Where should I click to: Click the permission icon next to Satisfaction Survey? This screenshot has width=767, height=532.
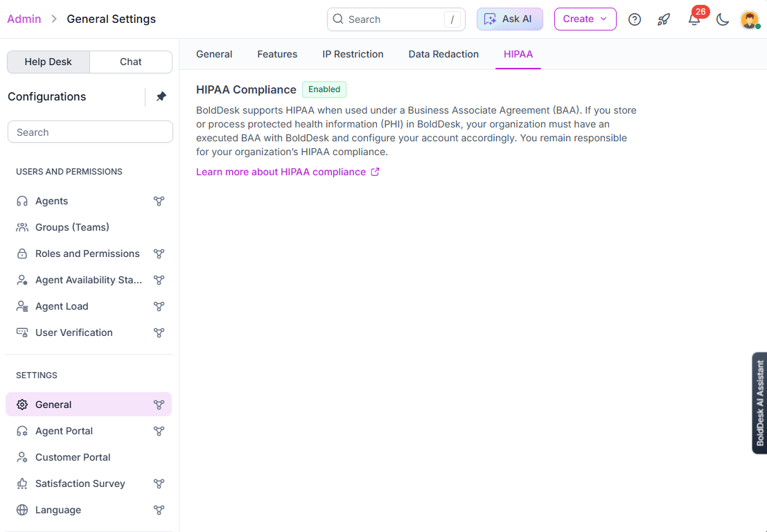click(x=159, y=484)
